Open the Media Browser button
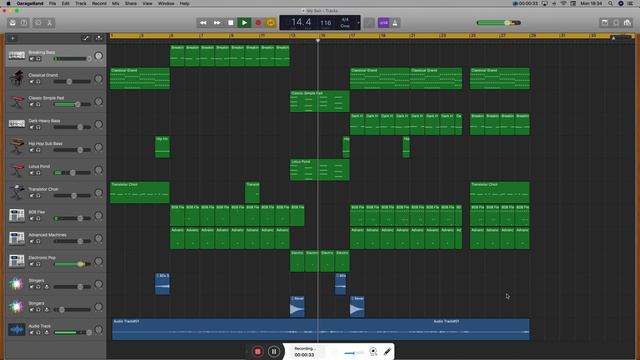This screenshot has height=360, width=640. pyautogui.click(x=627, y=23)
